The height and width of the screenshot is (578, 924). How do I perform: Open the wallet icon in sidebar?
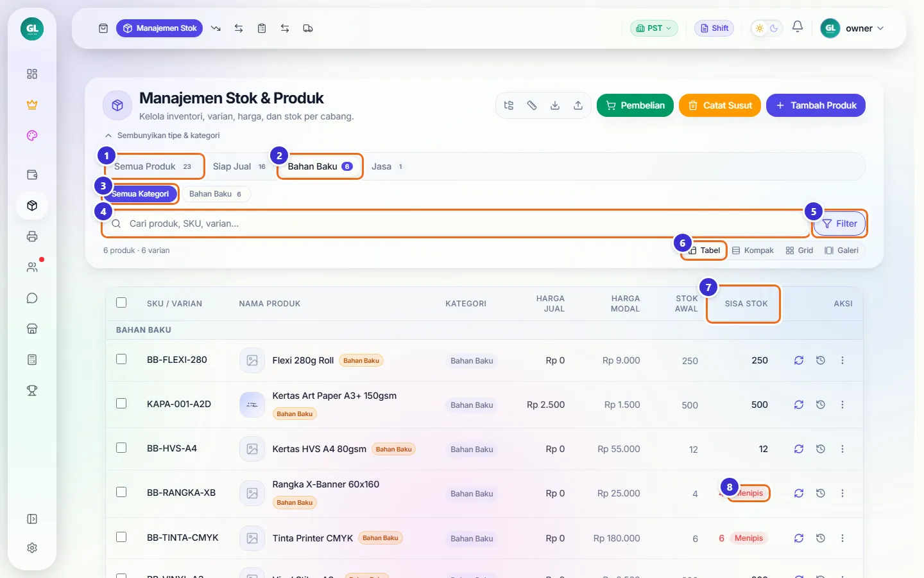32,175
